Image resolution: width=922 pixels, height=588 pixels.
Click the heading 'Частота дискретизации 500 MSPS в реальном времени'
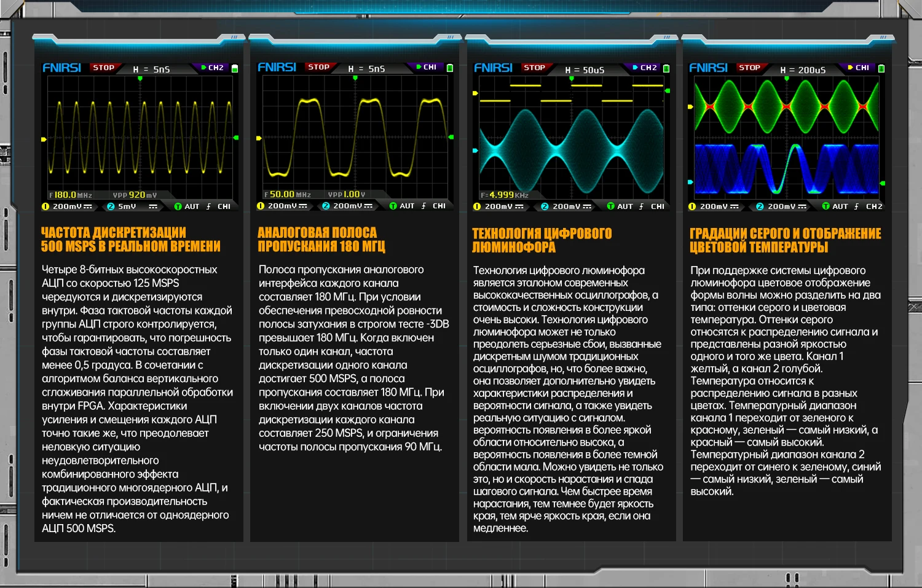(x=130, y=240)
